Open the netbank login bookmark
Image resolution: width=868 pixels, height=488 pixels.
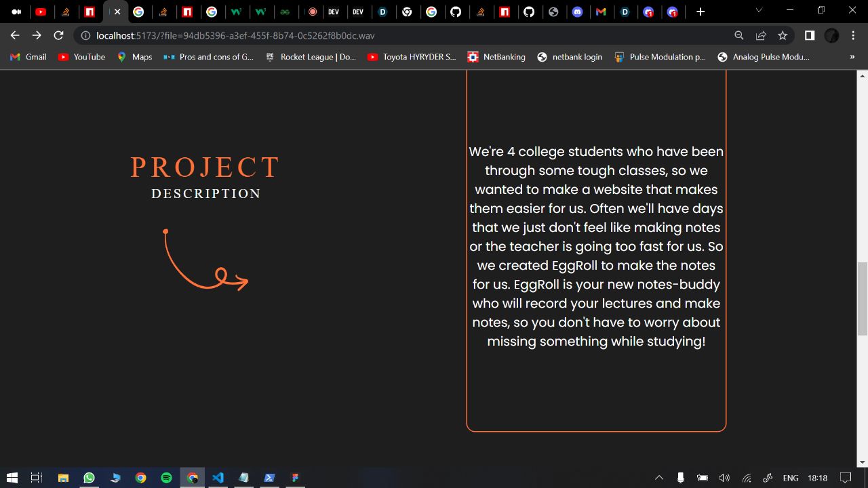(570, 57)
